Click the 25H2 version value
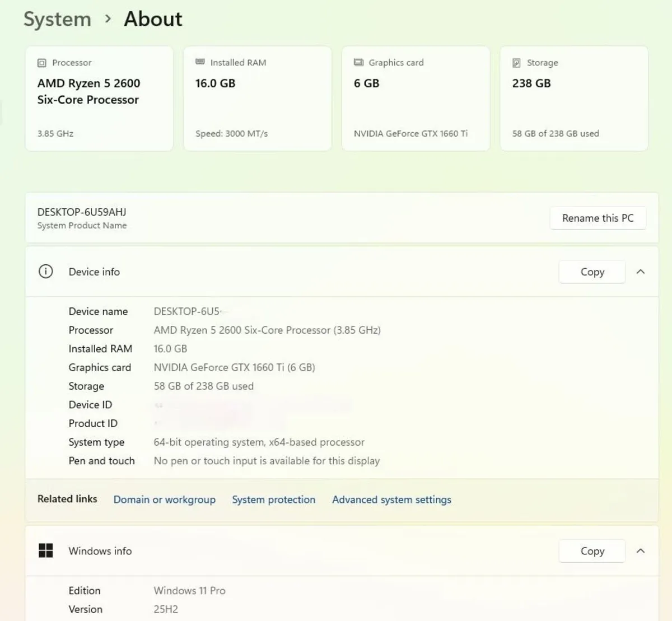 click(166, 609)
